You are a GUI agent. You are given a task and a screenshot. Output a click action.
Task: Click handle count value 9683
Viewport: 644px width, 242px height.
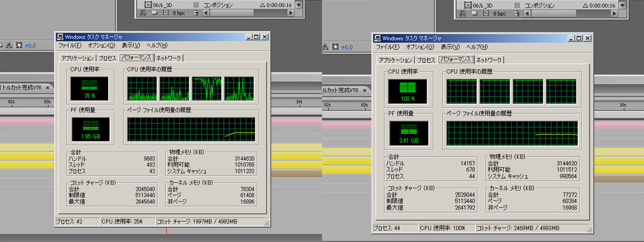tap(149, 158)
